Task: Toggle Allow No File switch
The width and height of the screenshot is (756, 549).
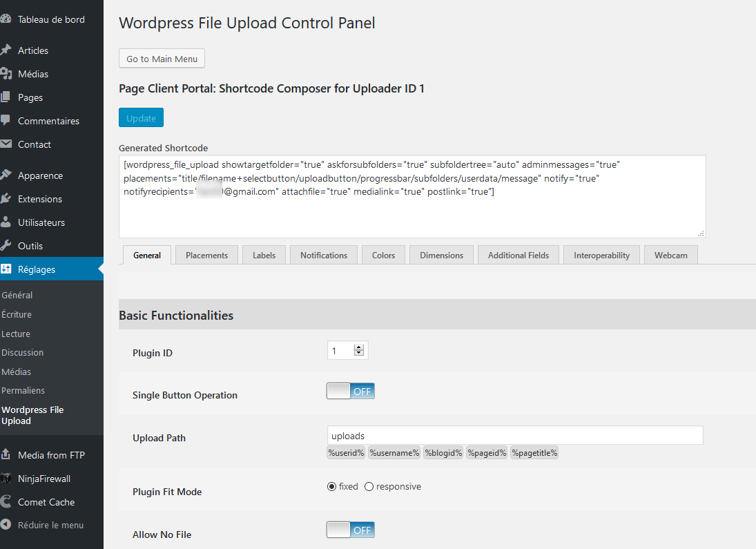Action: (351, 530)
